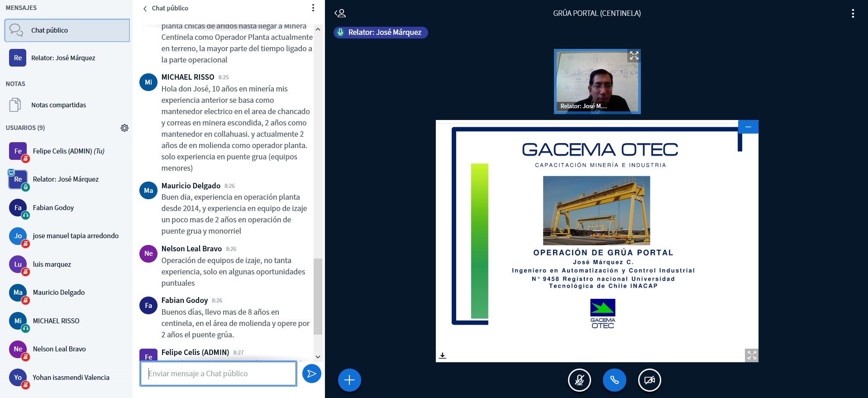
Task: Click Nelson Leal Bravo's name in chat message
Action: pyautogui.click(x=191, y=249)
